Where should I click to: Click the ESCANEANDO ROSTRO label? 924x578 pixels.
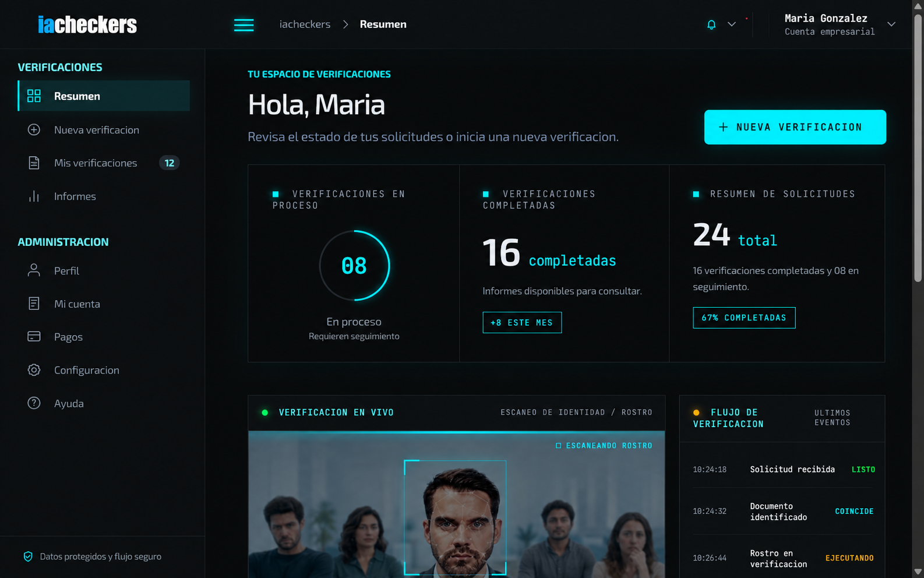(604, 446)
